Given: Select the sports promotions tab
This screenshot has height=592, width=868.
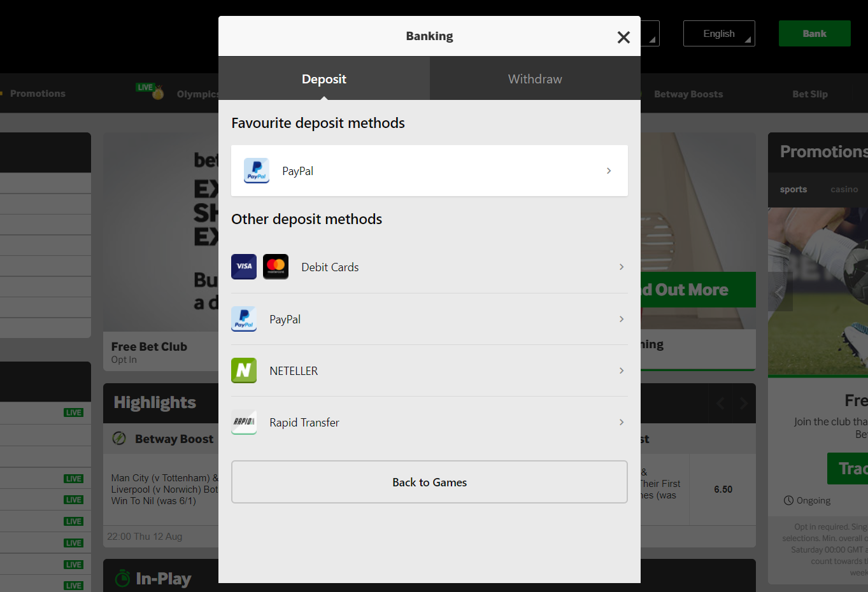Looking at the screenshot, I should click(x=793, y=190).
